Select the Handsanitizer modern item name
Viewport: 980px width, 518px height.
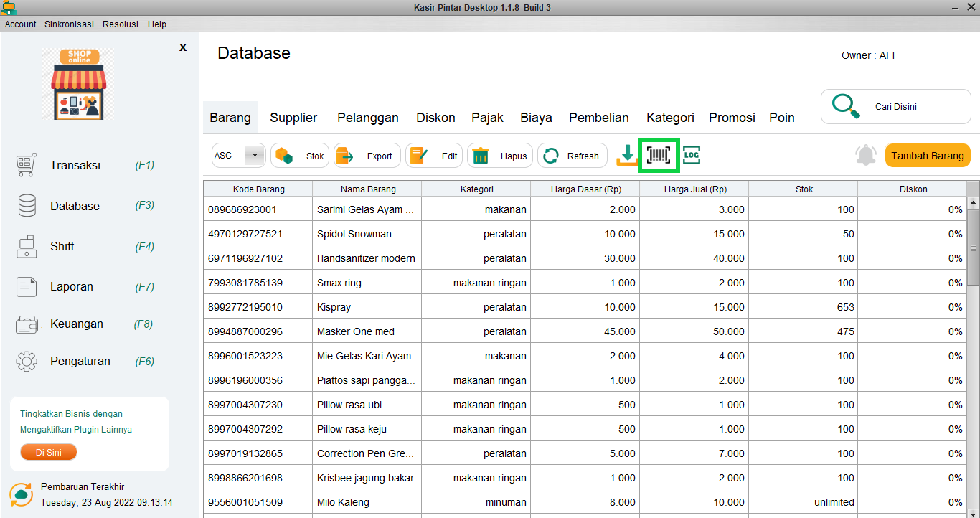[x=366, y=258]
